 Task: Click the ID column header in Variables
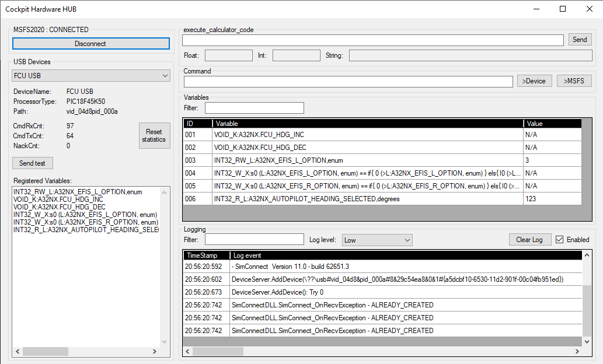point(198,124)
